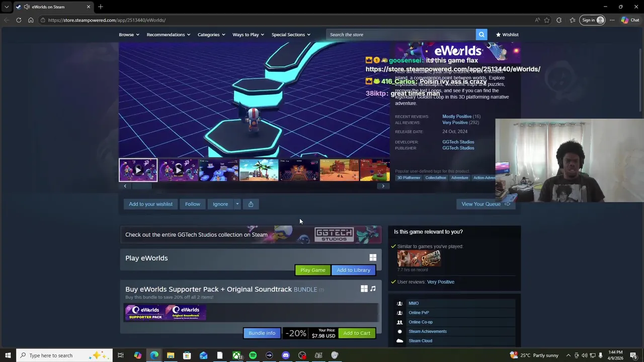Click the Ignore button
Screen dimensions: 644x362
click(x=220, y=204)
